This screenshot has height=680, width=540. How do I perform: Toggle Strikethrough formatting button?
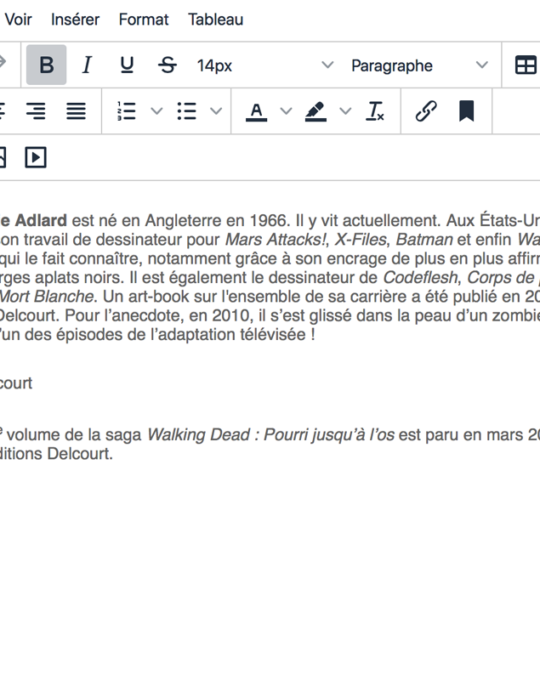tap(167, 65)
